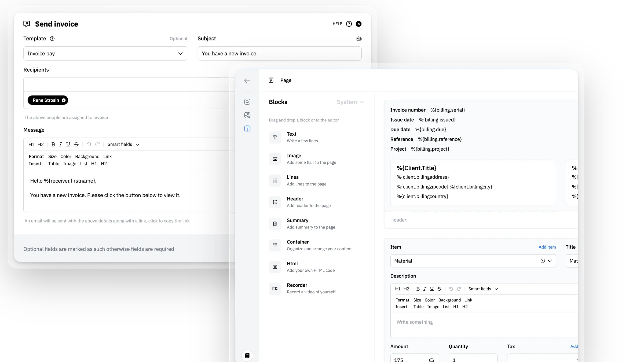The height and width of the screenshot is (362, 644).
Task: Click the Template info help icon
Action: (x=52, y=39)
